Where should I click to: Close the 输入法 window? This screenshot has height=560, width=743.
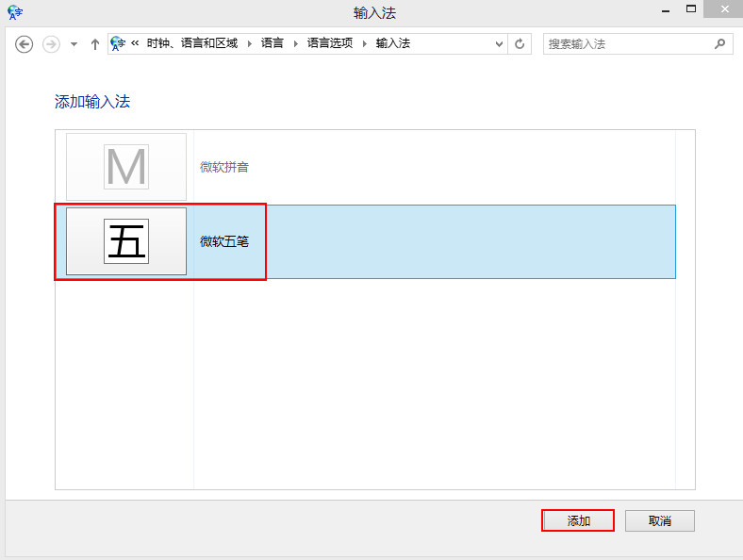(x=724, y=9)
